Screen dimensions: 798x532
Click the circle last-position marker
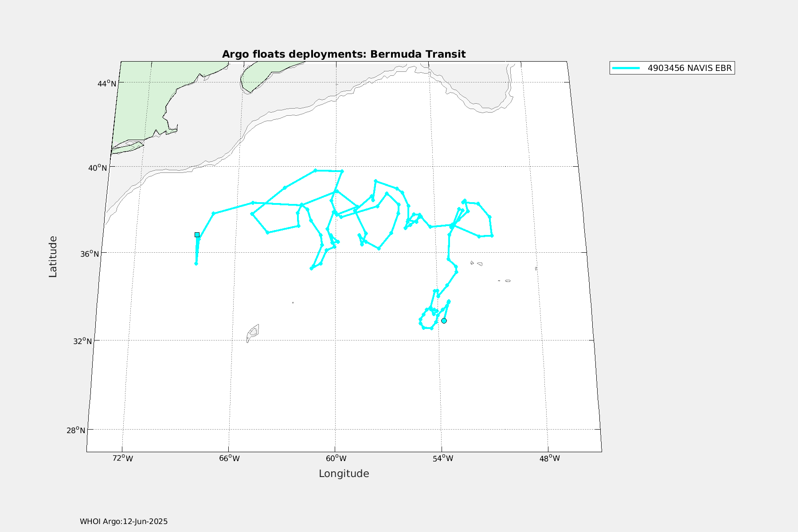point(444,321)
